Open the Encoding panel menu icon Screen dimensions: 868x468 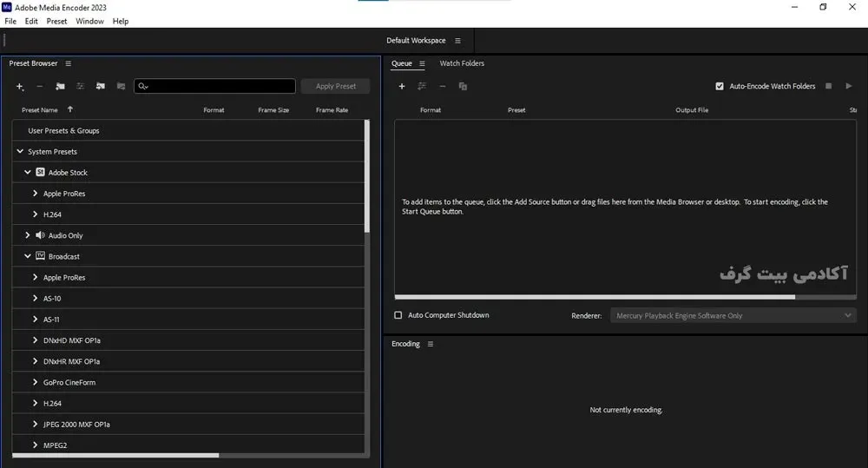pos(431,344)
